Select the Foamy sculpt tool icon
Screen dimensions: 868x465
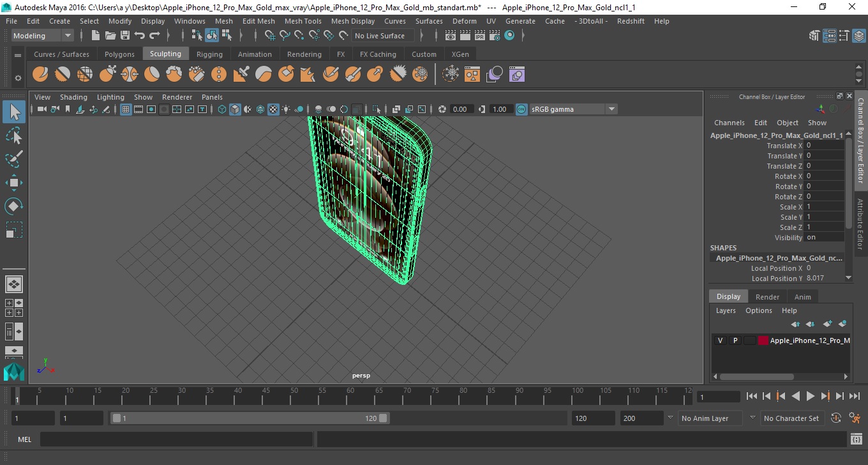point(174,75)
